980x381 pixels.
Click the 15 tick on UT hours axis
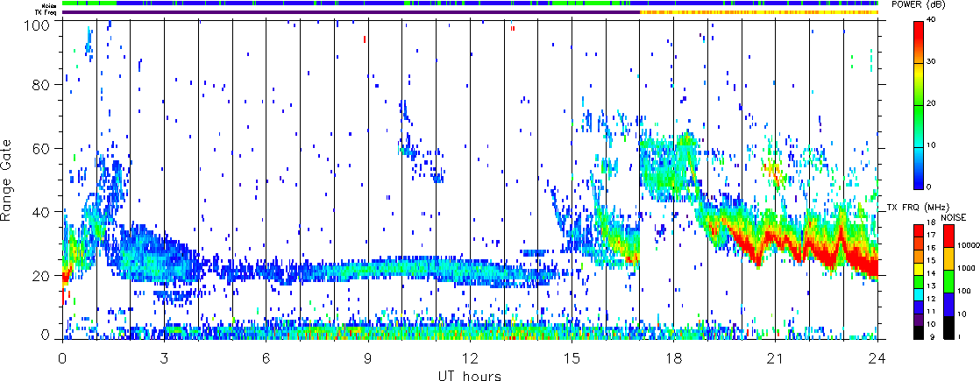point(572,358)
